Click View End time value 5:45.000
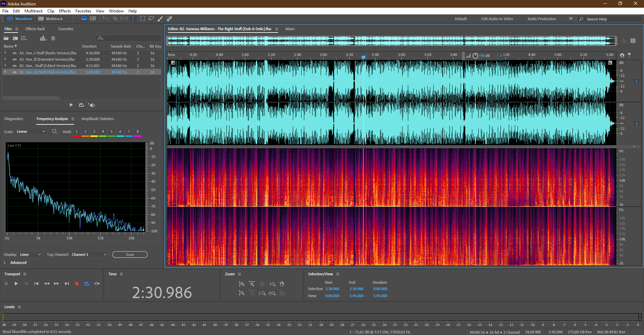 pyautogui.click(x=356, y=296)
